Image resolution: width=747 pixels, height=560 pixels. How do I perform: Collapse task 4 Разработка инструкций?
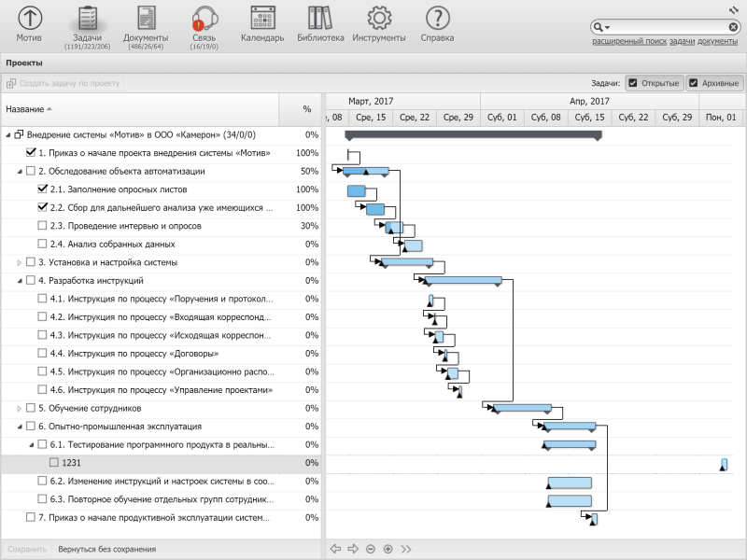(20, 280)
